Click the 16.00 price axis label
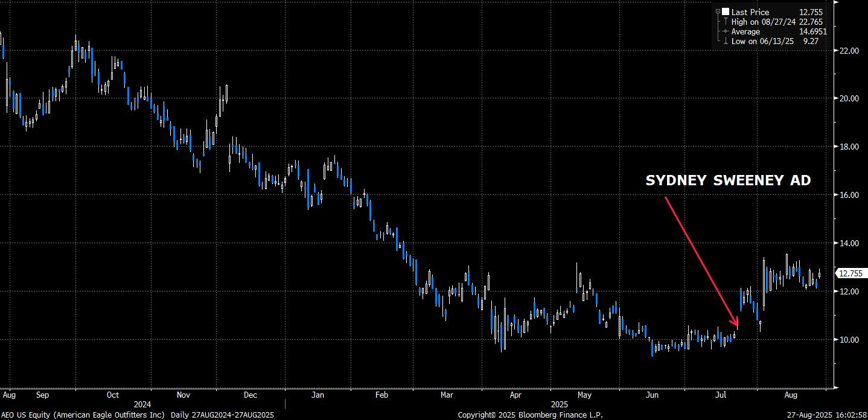 [x=849, y=196]
